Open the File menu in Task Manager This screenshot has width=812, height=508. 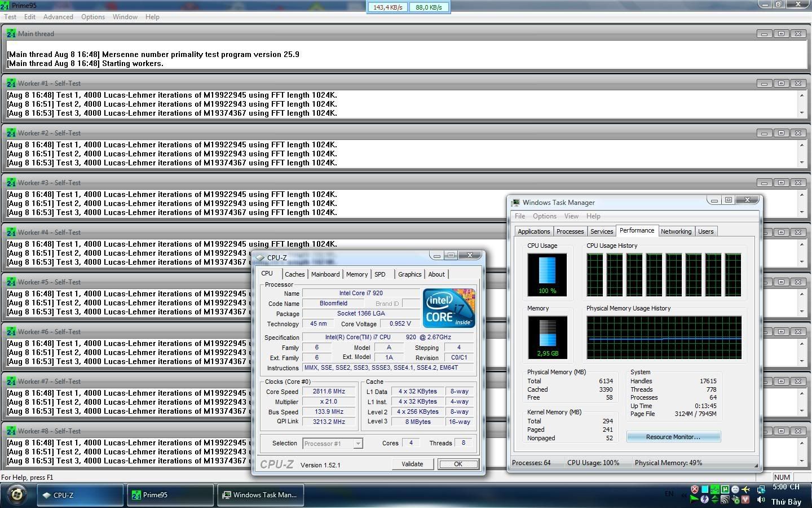pos(520,216)
